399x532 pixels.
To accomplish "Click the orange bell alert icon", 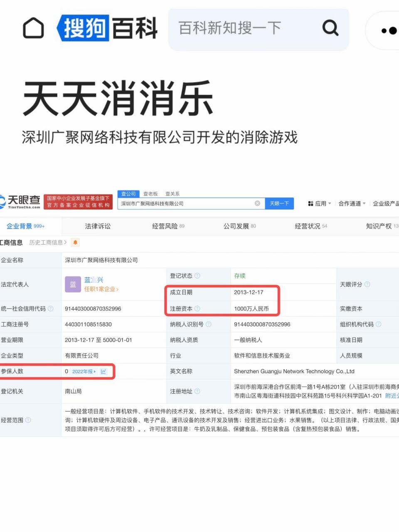I will (75, 242).
